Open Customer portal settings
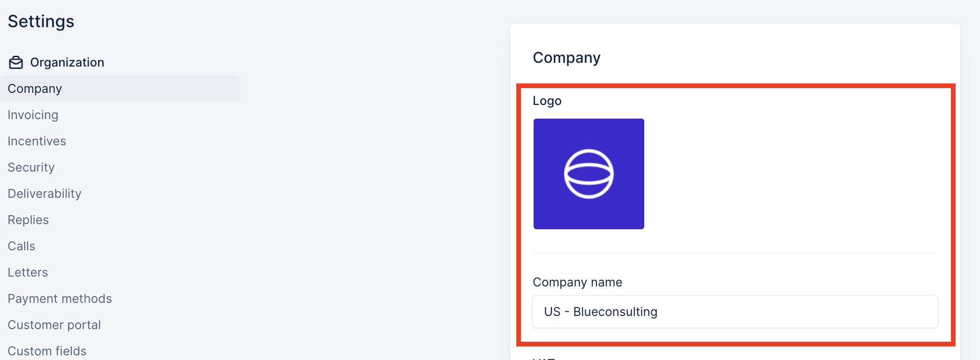 (x=54, y=325)
